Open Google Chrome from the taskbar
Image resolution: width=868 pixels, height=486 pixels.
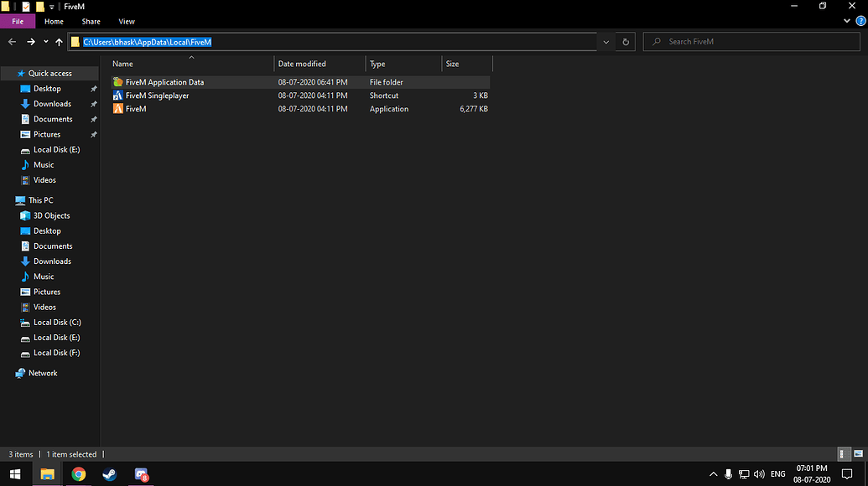78,474
